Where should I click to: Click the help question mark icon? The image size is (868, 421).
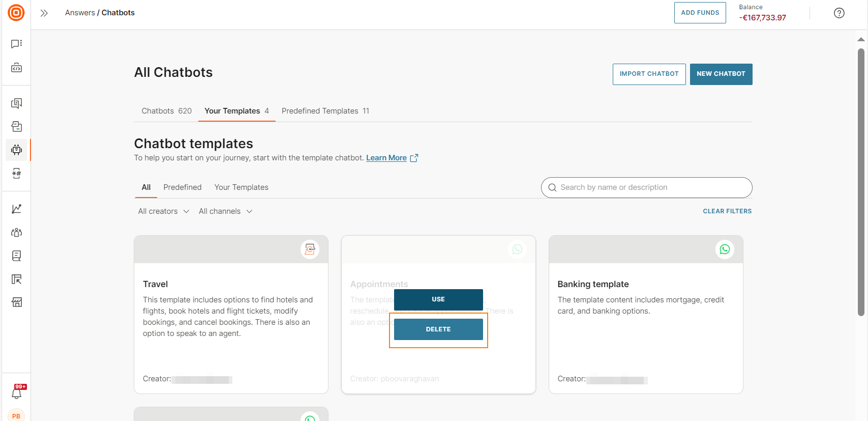839,13
